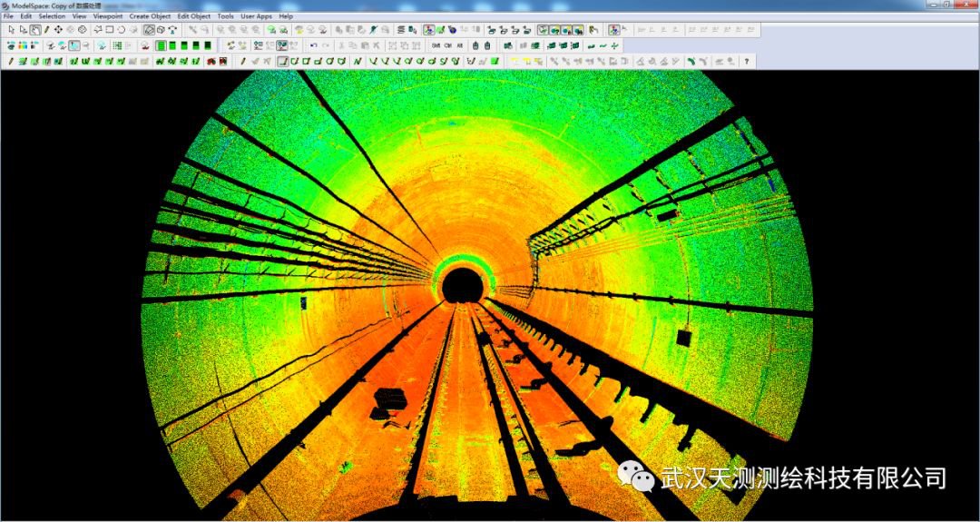
Task: Expand the Edit Object menu
Action: point(194,16)
